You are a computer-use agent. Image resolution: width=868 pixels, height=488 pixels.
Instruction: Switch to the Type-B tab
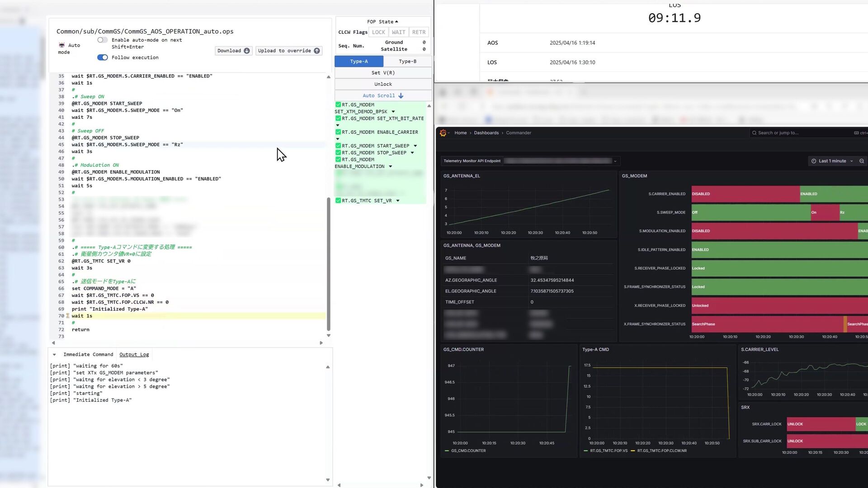(407, 61)
